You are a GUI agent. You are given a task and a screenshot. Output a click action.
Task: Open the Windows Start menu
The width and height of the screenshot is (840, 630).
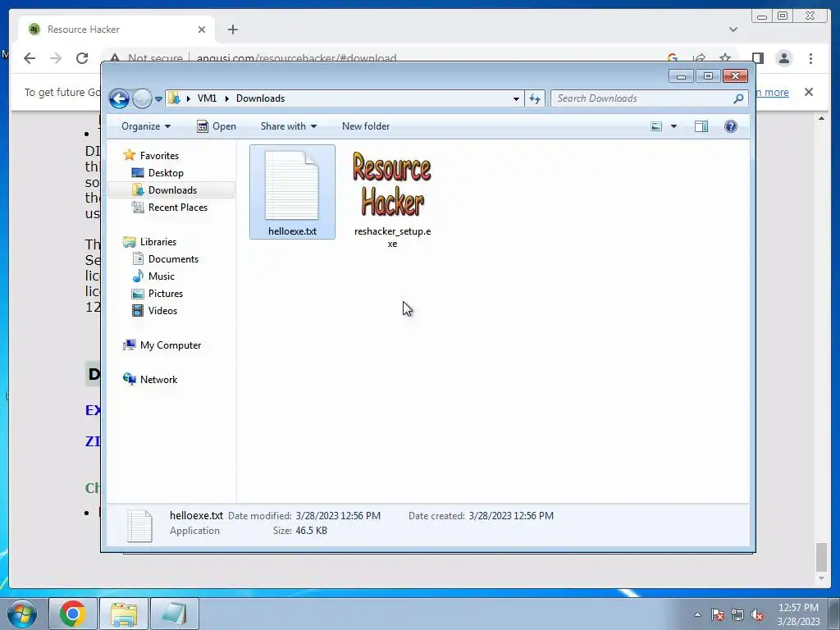click(x=22, y=614)
